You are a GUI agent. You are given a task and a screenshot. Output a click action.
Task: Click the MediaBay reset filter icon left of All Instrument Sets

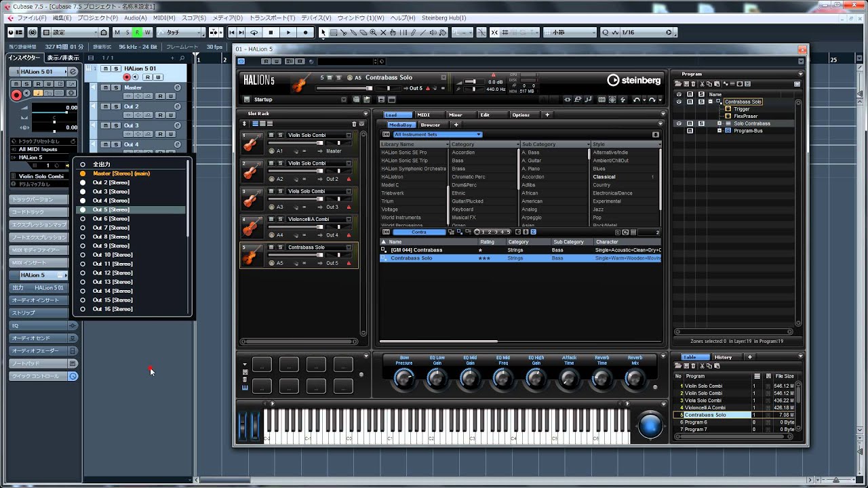(386, 134)
